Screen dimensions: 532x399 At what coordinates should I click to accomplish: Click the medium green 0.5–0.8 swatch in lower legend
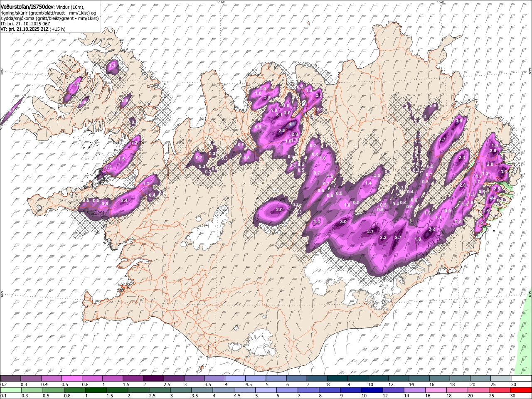(53, 390)
